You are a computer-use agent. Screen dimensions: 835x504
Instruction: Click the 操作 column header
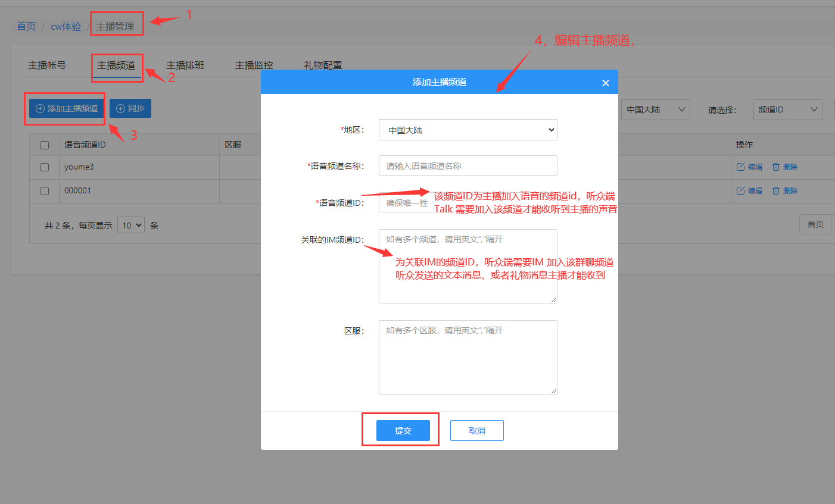[x=744, y=145]
